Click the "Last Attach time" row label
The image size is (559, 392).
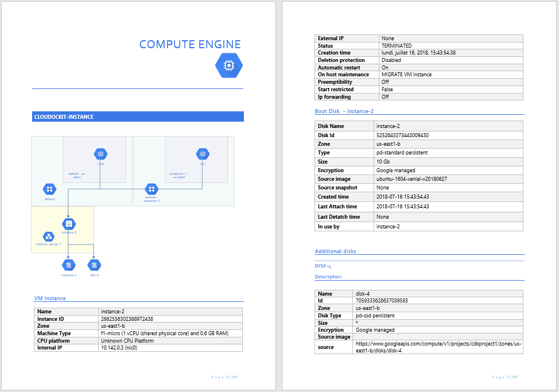pos(337,207)
